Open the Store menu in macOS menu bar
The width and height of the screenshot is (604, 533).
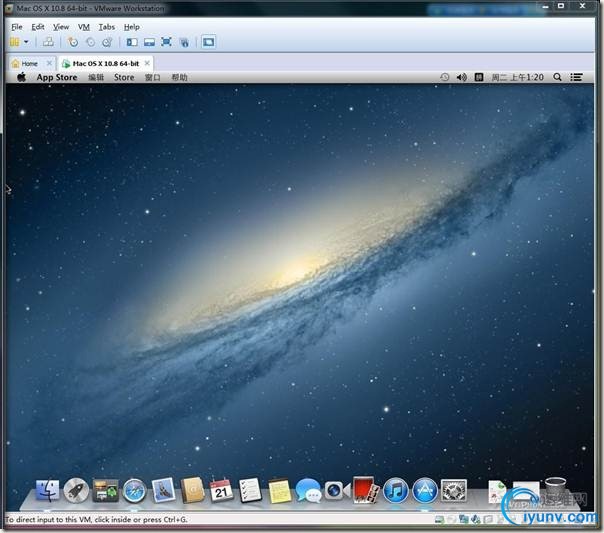click(124, 77)
